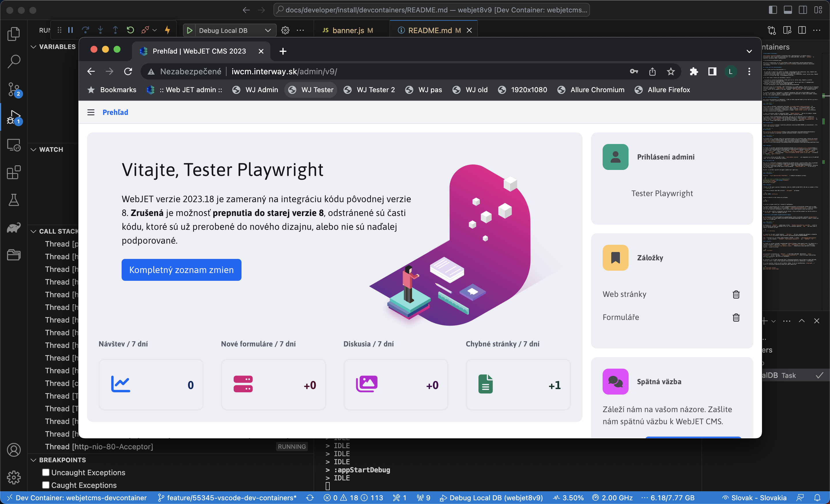The image size is (830, 504).
Task: Pause the debugger from the debug toolbar
Action: [70, 30]
